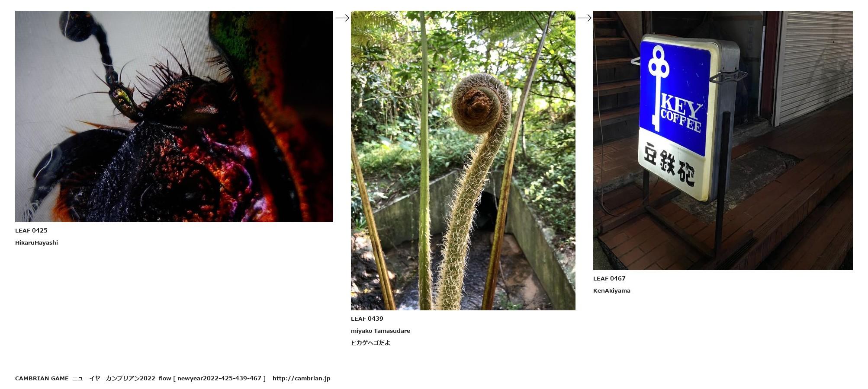Click the CAMBRIAN GAME footer title
The image size is (868, 389).
(42, 379)
